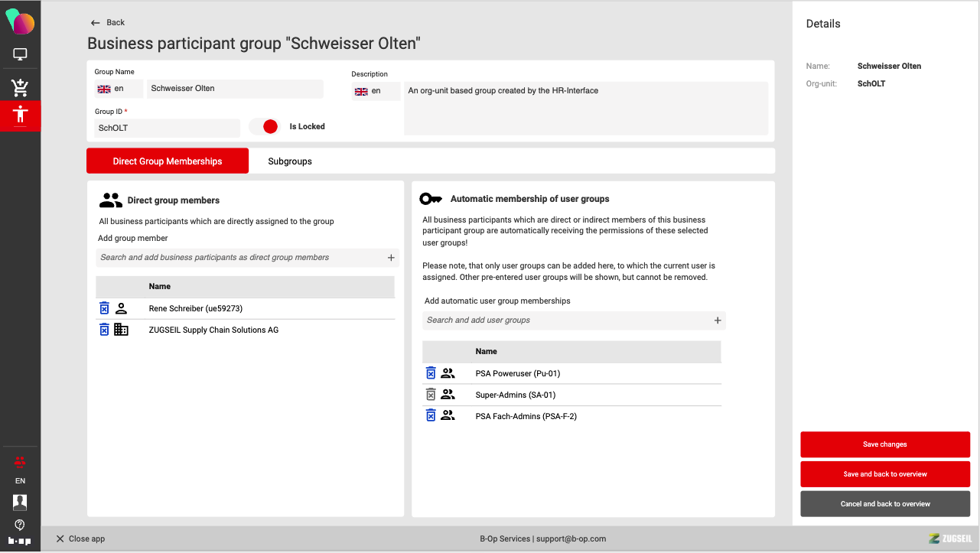Click plus icon to add user group
This screenshot has width=980, height=553.
pyautogui.click(x=718, y=320)
